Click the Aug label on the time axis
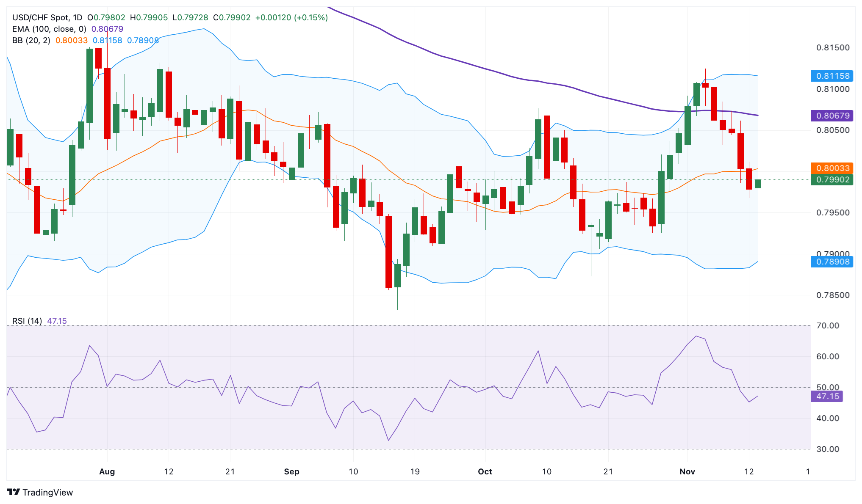The width and height of the screenshot is (862, 504). click(x=107, y=471)
